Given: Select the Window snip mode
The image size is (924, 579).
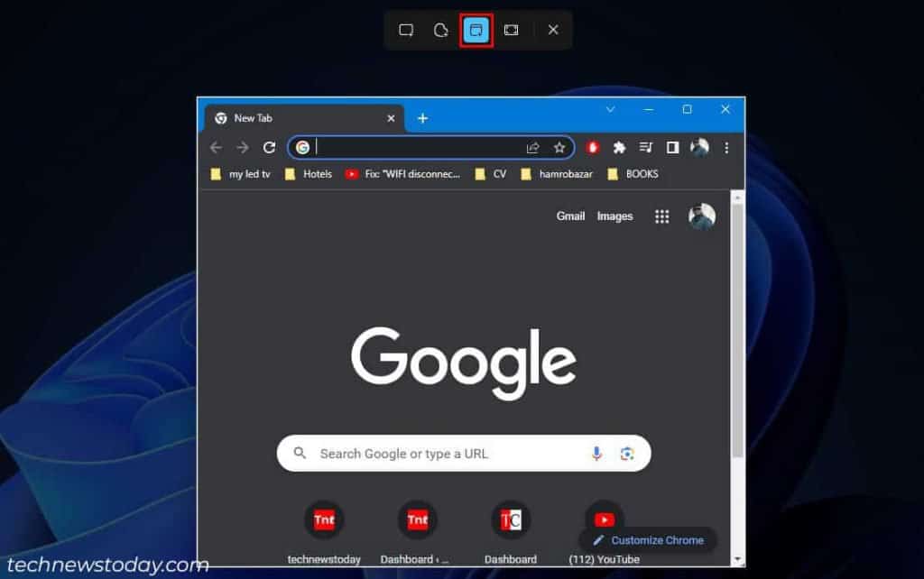Looking at the screenshot, I should [476, 30].
